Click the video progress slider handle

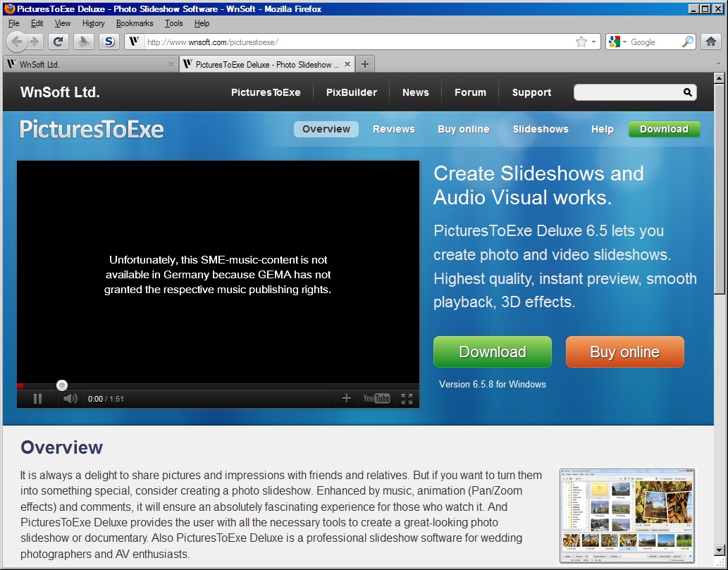click(x=62, y=385)
